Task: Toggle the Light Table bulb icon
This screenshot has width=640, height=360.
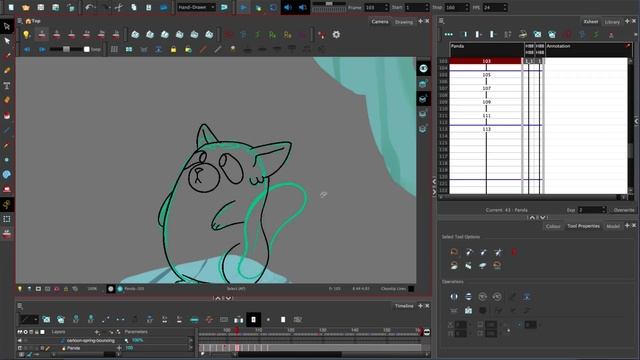Action: tap(27, 35)
